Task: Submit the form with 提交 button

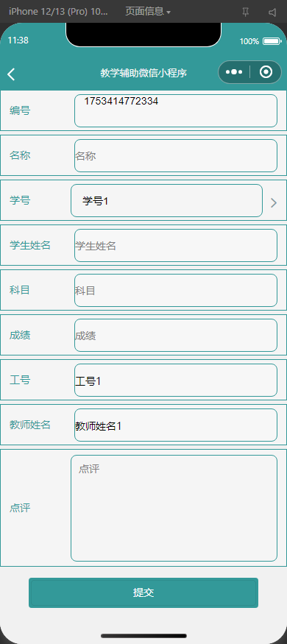Action: tap(143, 592)
